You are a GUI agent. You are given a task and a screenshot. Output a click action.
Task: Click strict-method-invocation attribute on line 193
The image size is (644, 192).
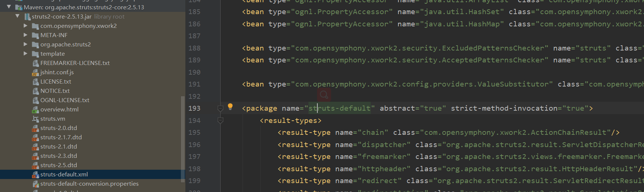519,108
